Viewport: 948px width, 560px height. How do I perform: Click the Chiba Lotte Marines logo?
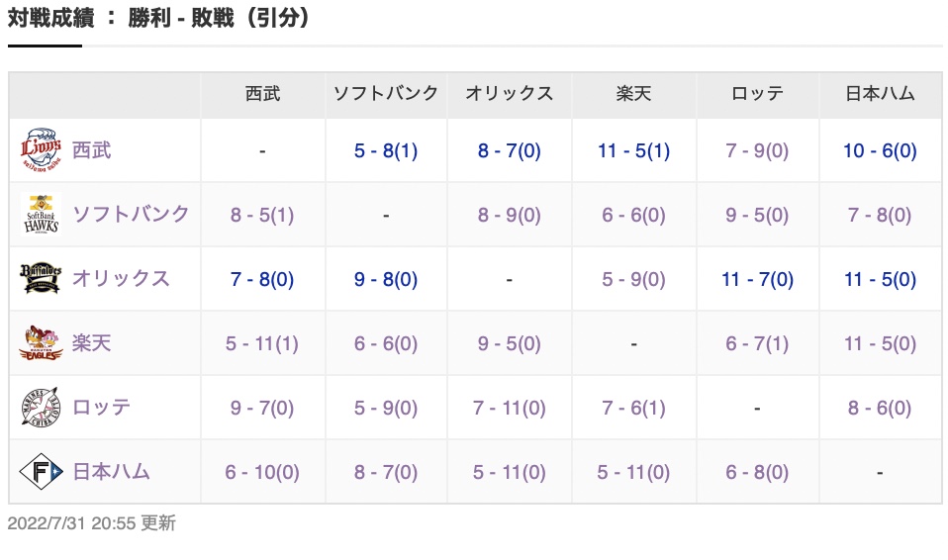(x=41, y=407)
